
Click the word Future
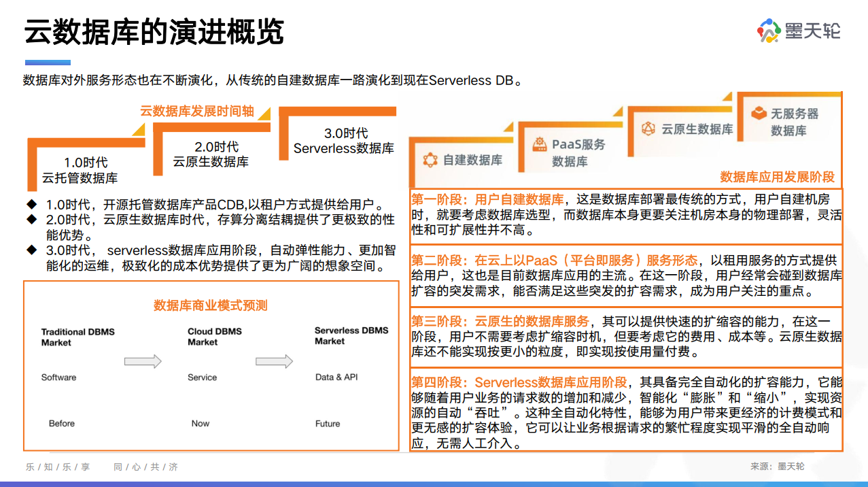pos(328,423)
